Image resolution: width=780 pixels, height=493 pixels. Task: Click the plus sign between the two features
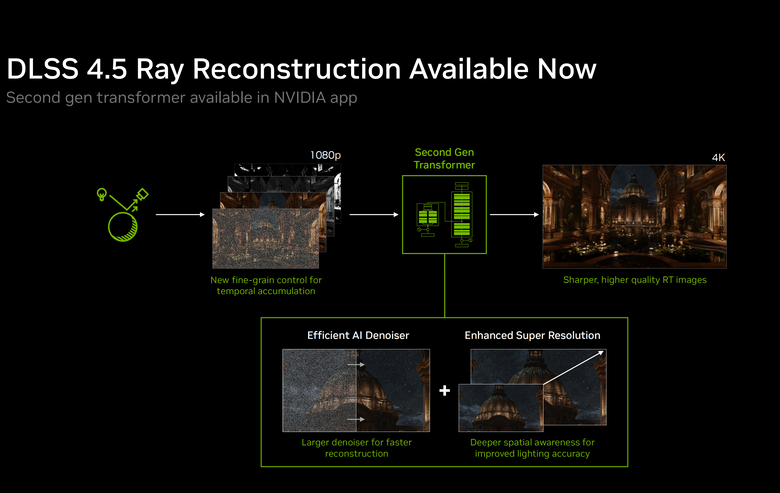(445, 391)
